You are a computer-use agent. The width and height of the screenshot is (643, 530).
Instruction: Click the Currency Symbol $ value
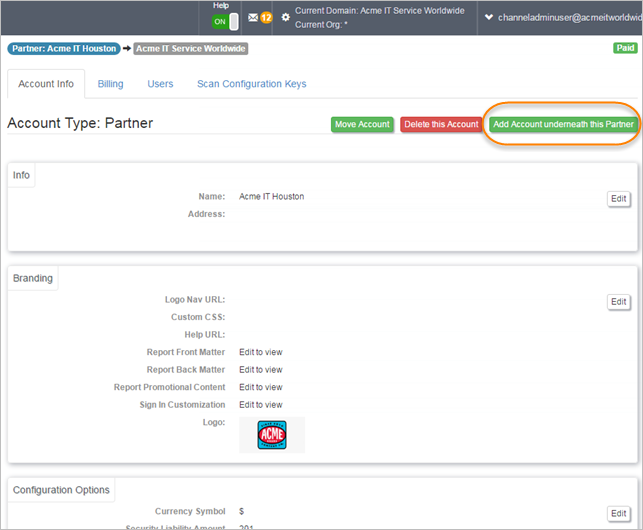(x=242, y=511)
